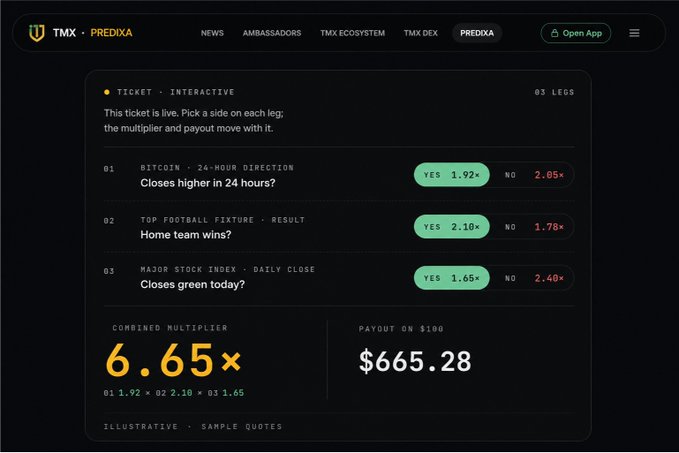Open the hamburger menu icon
This screenshot has width=679, height=453.
(634, 33)
